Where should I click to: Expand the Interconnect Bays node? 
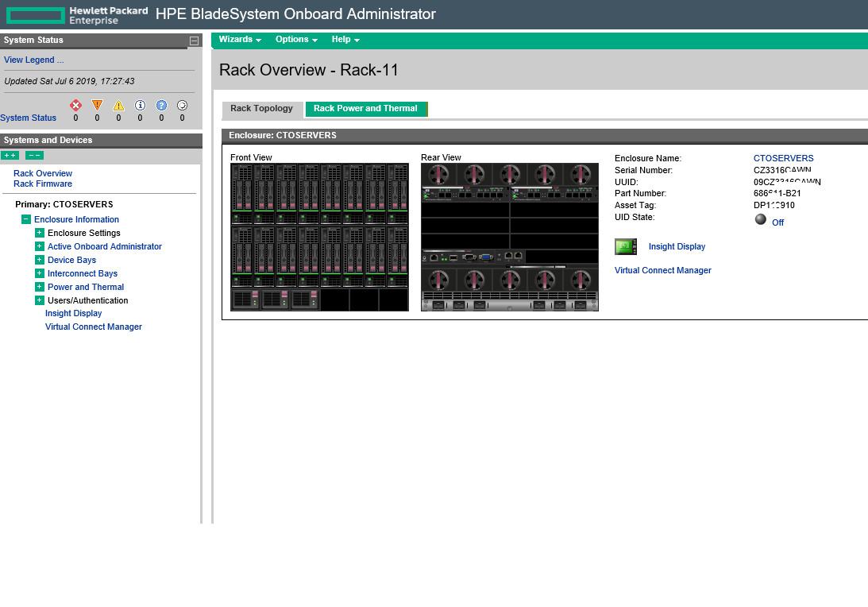pyautogui.click(x=39, y=273)
